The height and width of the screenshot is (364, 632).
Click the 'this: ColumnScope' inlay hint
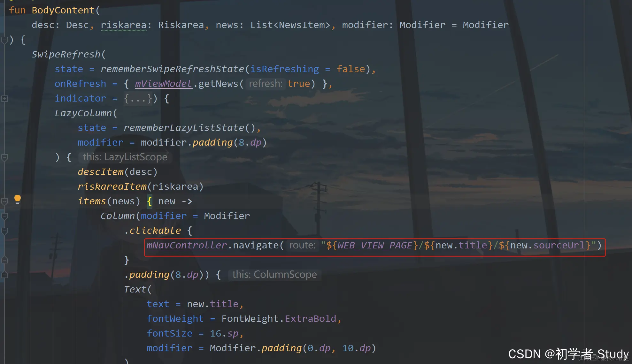click(274, 275)
